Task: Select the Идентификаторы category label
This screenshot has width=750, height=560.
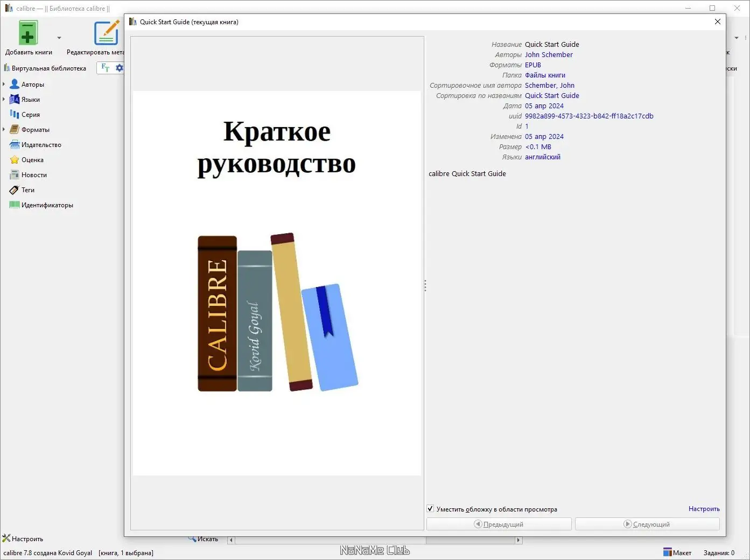Action: (47, 205)
